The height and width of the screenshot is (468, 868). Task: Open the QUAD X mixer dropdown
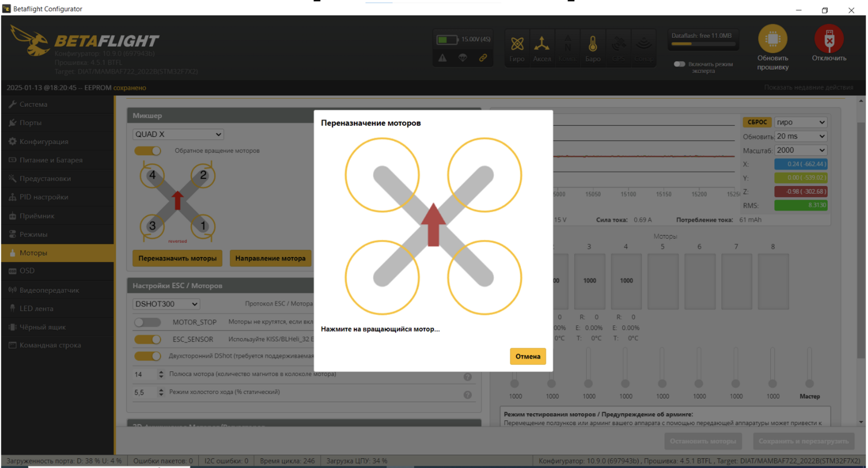click(178, 134)
